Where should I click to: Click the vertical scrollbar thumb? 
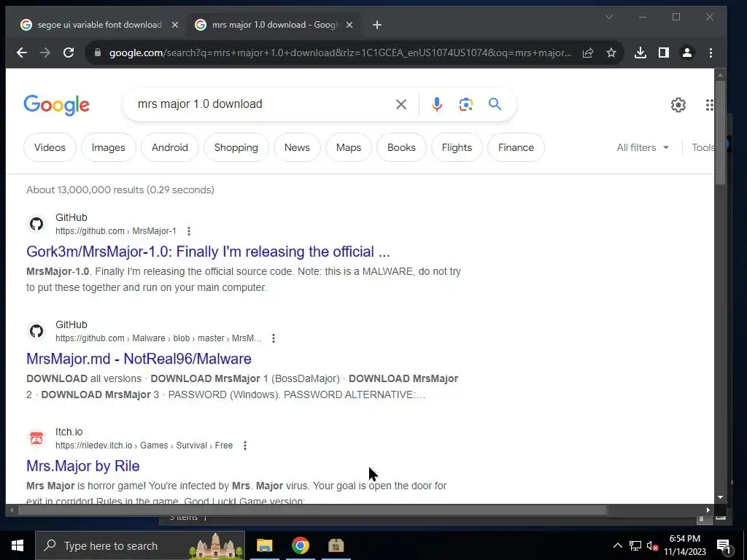coord(720,132)
